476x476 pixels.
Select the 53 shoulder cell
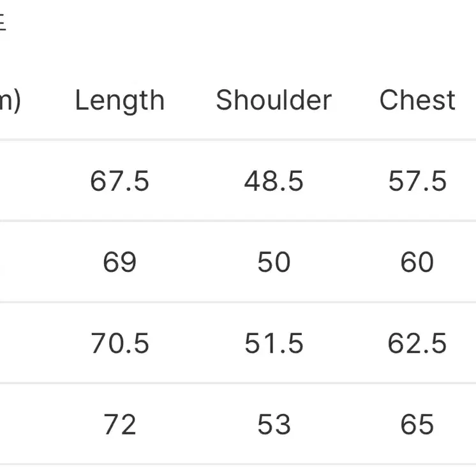pos(274,424)
